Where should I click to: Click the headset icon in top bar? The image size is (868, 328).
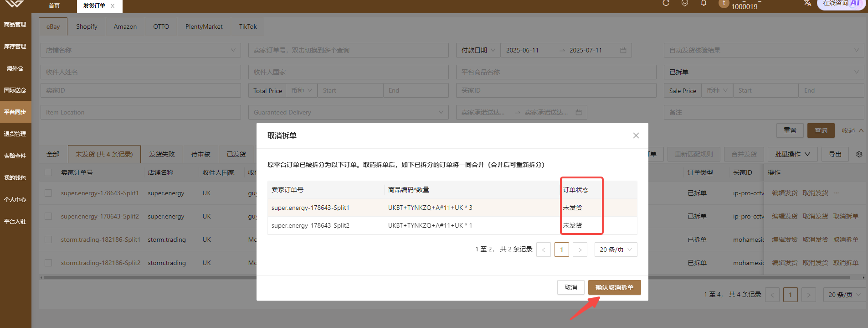(685, 3)
